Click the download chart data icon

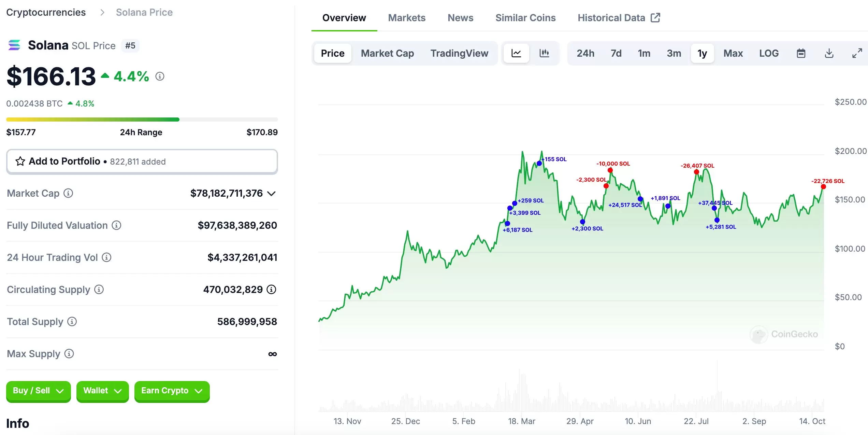(x=829, y=53)
